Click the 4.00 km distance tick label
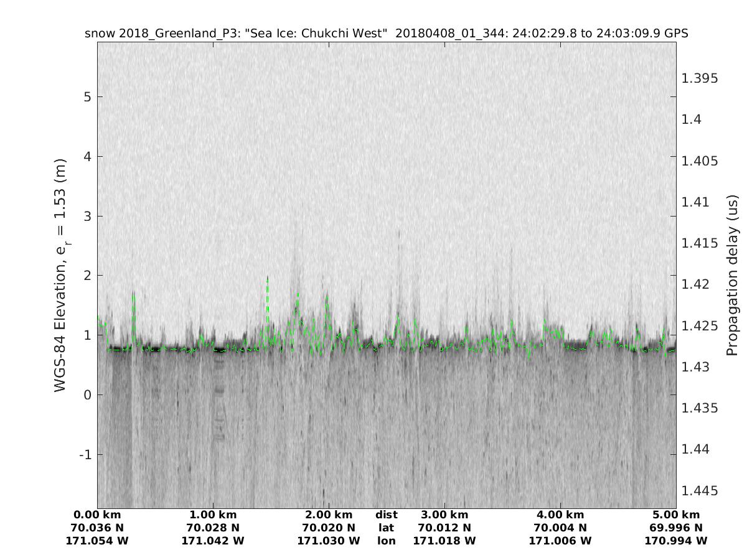Image resolution: width=747 pixels, height=560 pixels. 560,515
